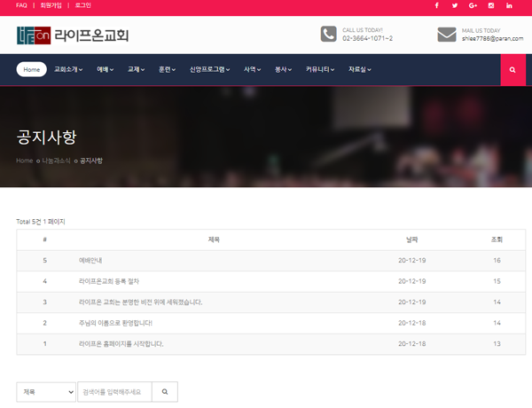Open post 라이프온 교회는 분명한 비전 위에 세워졌습니다
Viewport: 532px width, 408px height.
[140, 302]
